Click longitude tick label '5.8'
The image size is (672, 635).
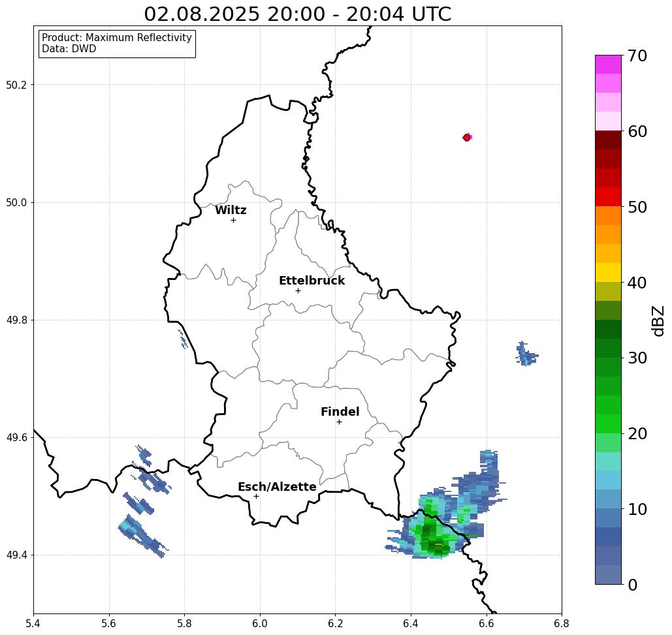pos(184,623)
